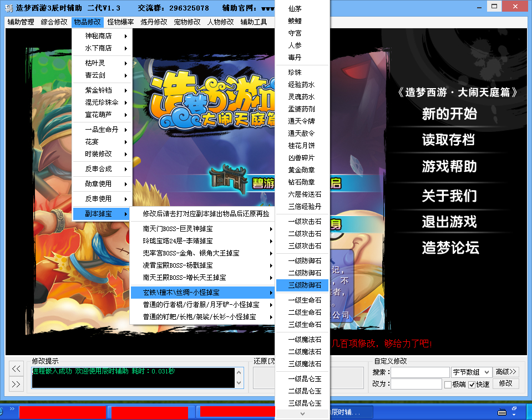Select 兜率宫BOSS-金角、银角大王掉宝 entry
The width and height of the screenshot is (532, 420).
202,253
